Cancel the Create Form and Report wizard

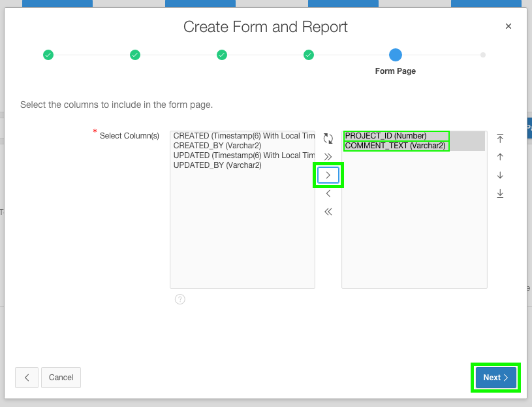(61, 377)
